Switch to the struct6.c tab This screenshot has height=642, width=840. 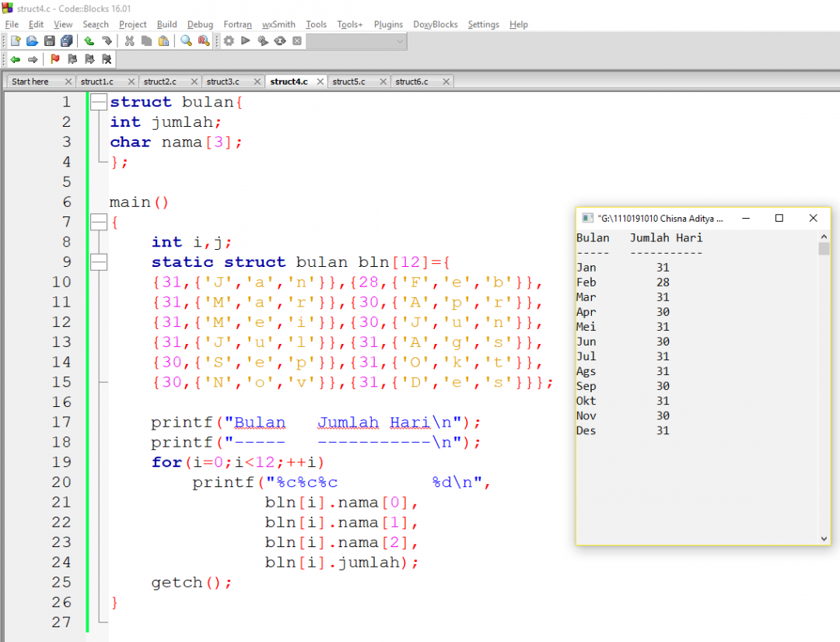(411, 82)
